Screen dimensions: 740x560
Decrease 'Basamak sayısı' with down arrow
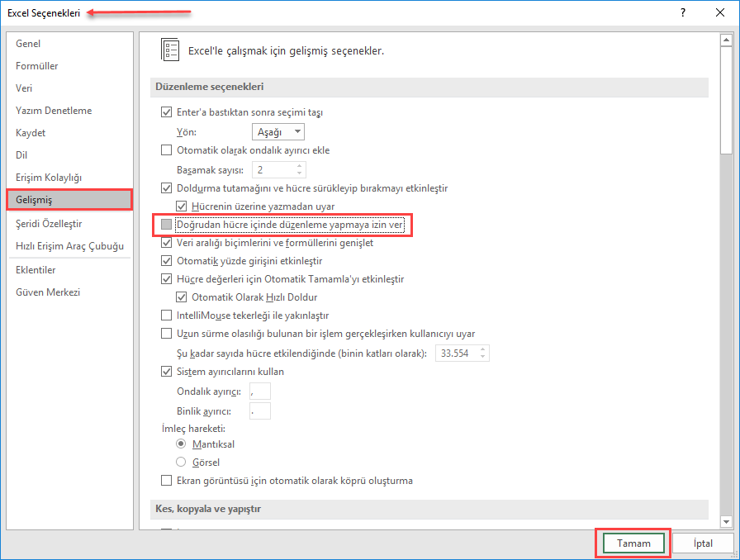click(x=299, y=173)
